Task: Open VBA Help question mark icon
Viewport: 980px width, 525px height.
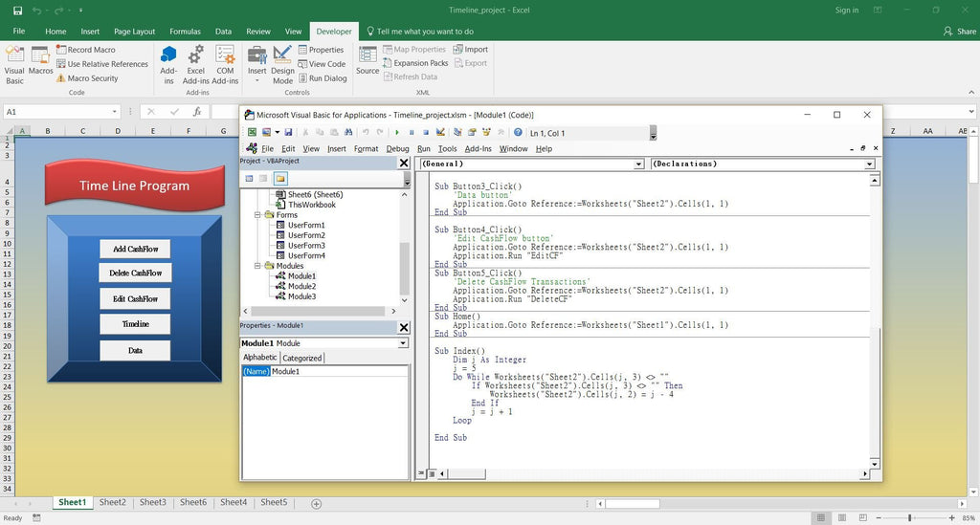Action: [518, 132]
